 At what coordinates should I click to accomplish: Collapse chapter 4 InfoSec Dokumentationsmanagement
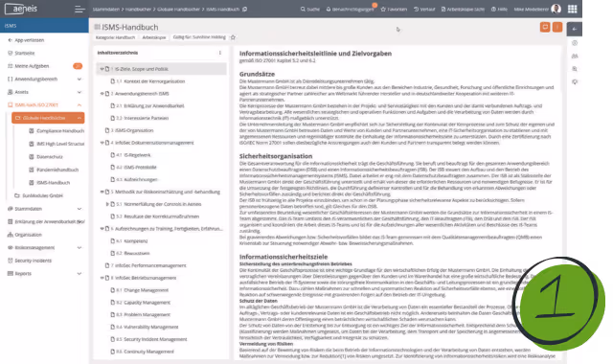tap(102, 143)
